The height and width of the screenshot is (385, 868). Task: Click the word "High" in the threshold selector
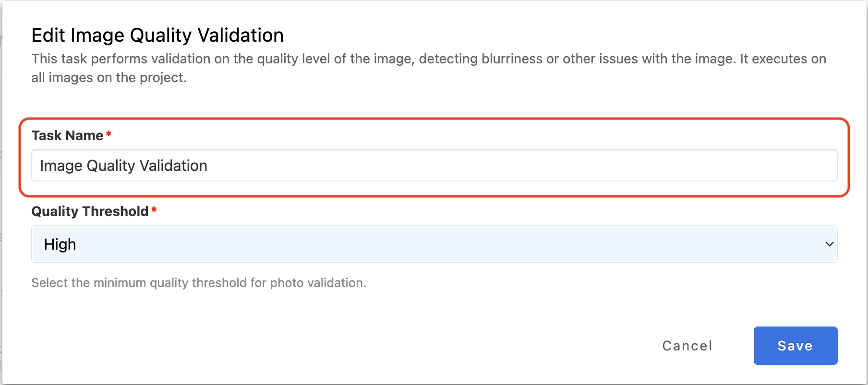pyautogui.click(x=60, y=244)
